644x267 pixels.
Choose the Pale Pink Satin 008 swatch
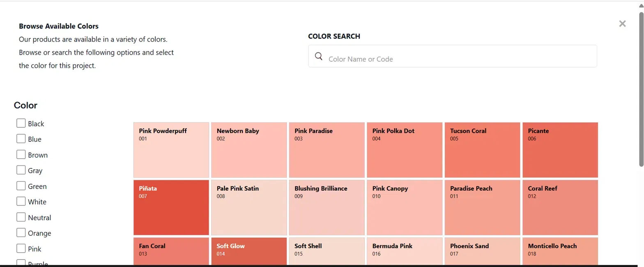click(x=249, y=207)
